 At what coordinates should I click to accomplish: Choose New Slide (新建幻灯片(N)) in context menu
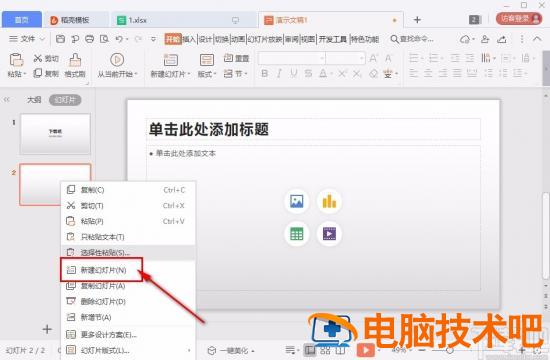102,270
